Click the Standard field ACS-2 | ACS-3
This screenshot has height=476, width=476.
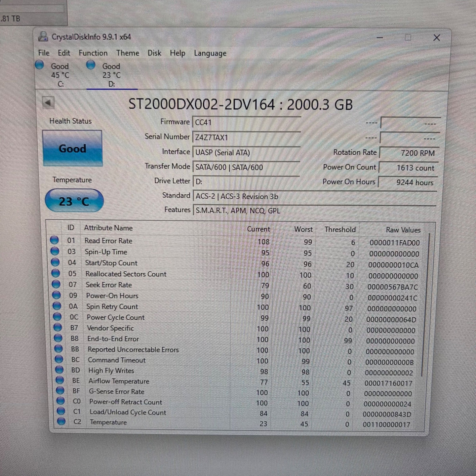(315, 196)
